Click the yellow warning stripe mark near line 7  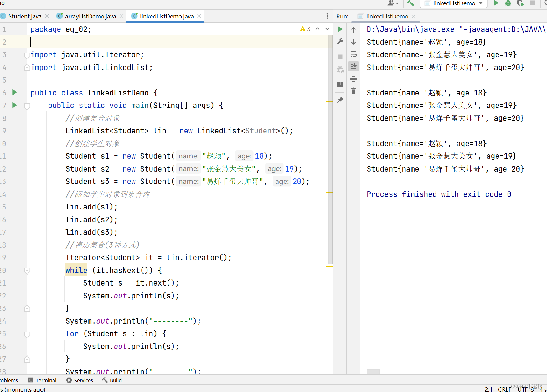pos(329,101)
